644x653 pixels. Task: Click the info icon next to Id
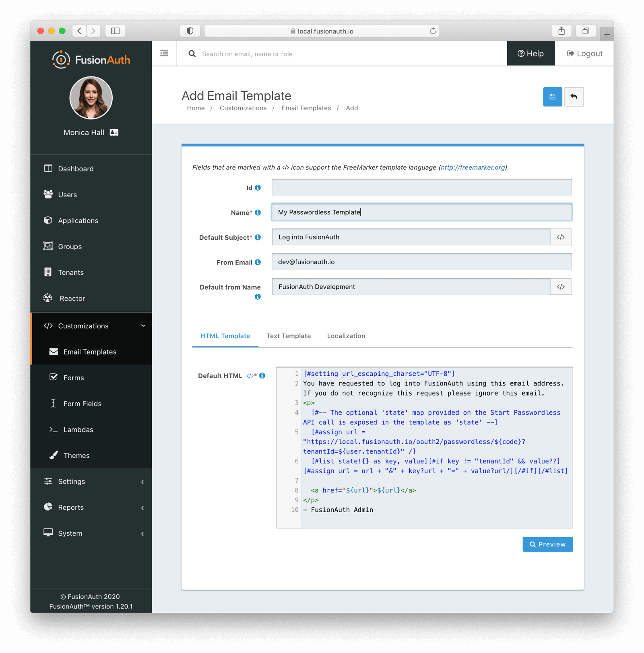tap(258, 188)
